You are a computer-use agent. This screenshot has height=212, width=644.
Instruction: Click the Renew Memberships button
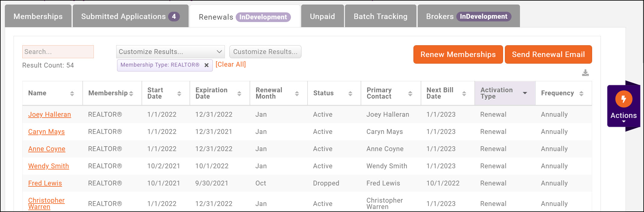point(458,55)
